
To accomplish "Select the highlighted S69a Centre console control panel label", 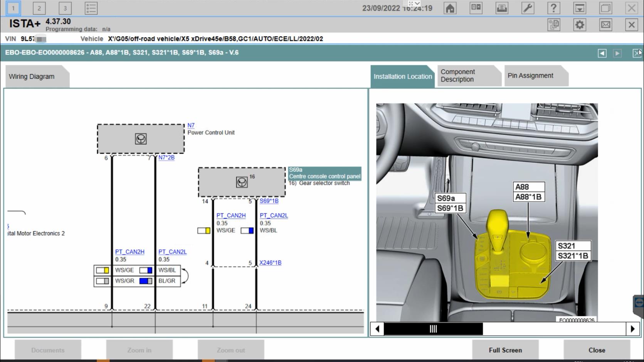I will pos(325,173).
